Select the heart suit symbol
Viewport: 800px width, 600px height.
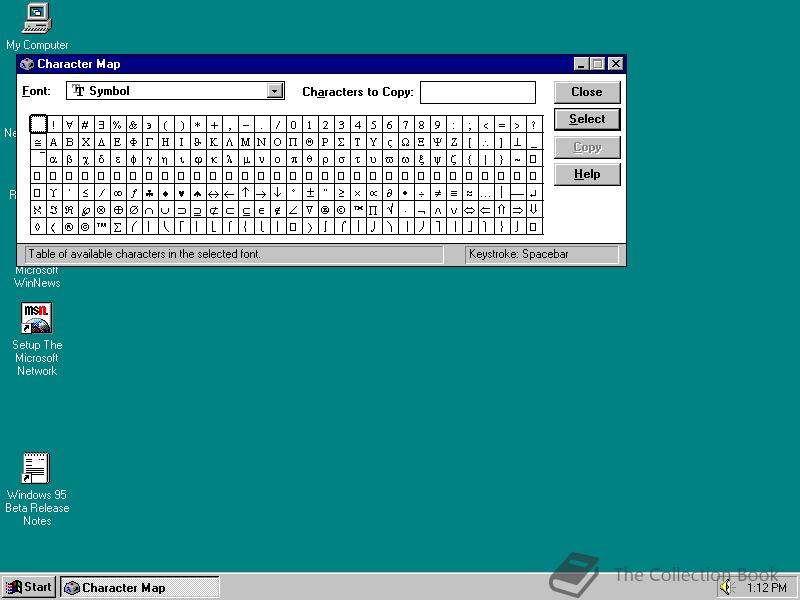[181, 193]
